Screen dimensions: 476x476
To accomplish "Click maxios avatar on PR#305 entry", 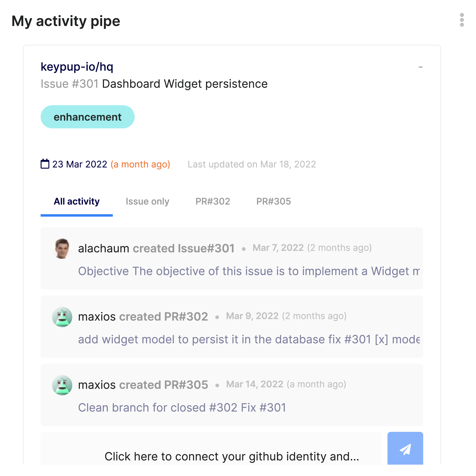I will (x=62, y=385).
